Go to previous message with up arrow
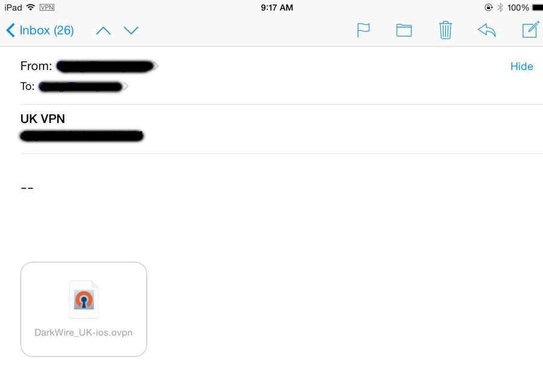Viewport: 543px width, 392px height. click(103, 31)
